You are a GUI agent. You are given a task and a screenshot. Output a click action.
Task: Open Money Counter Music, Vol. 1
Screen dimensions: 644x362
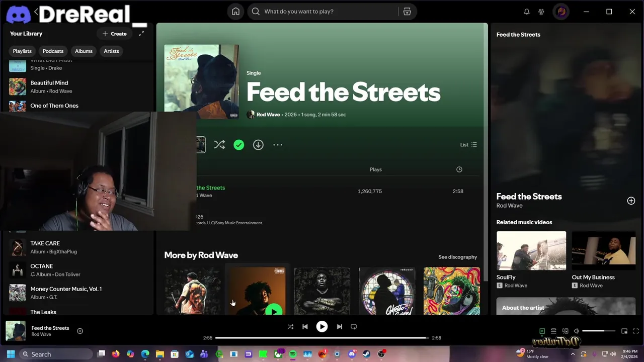pos(78,293)
